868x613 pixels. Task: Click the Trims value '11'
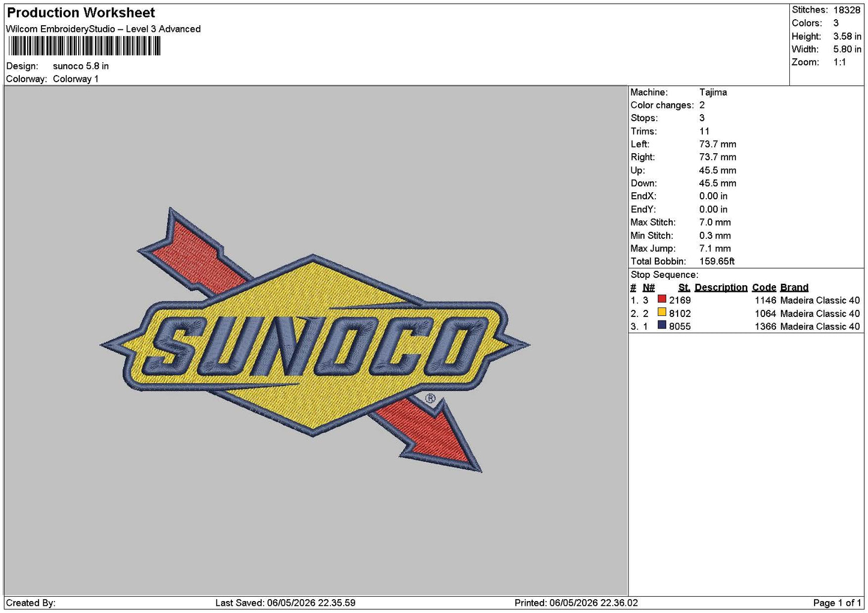point(704,131)
